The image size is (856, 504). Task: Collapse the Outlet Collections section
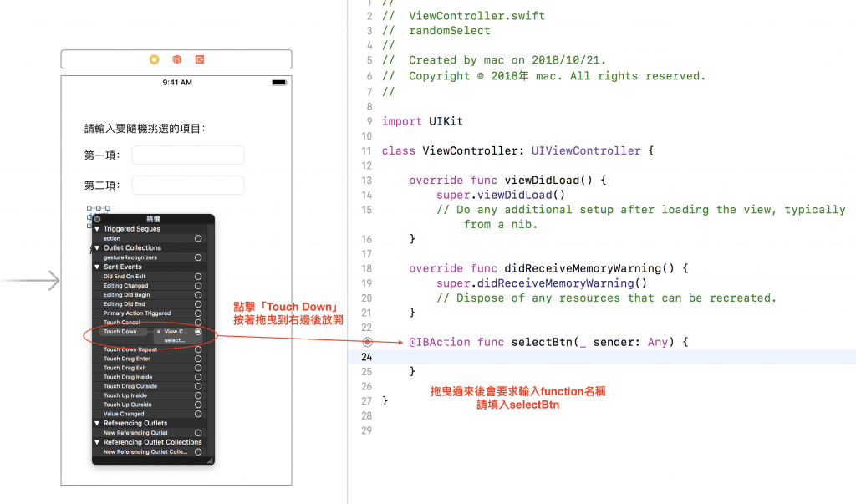pyautogui.click(x=97, y=248)
